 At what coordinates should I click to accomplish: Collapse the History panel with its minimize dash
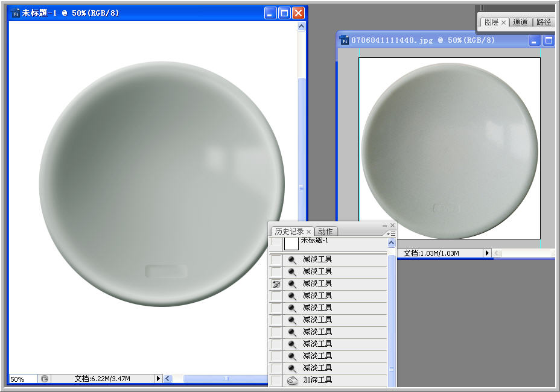384,226
